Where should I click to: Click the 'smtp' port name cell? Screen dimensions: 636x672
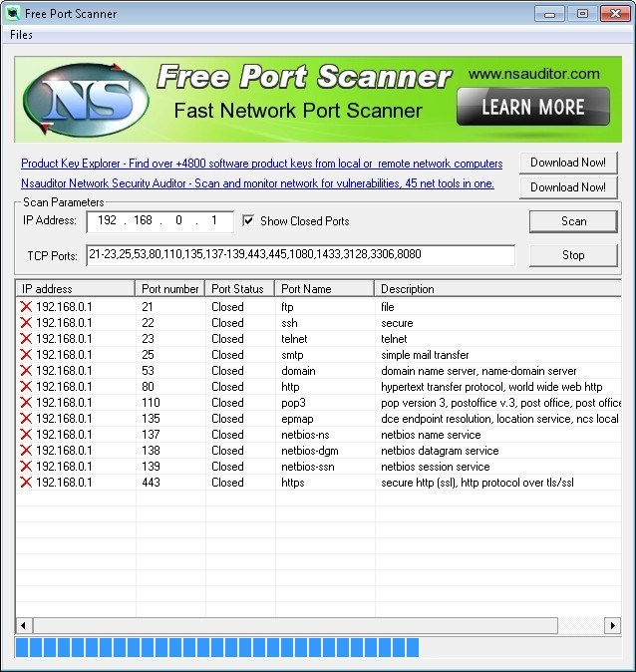coord(292,355)
